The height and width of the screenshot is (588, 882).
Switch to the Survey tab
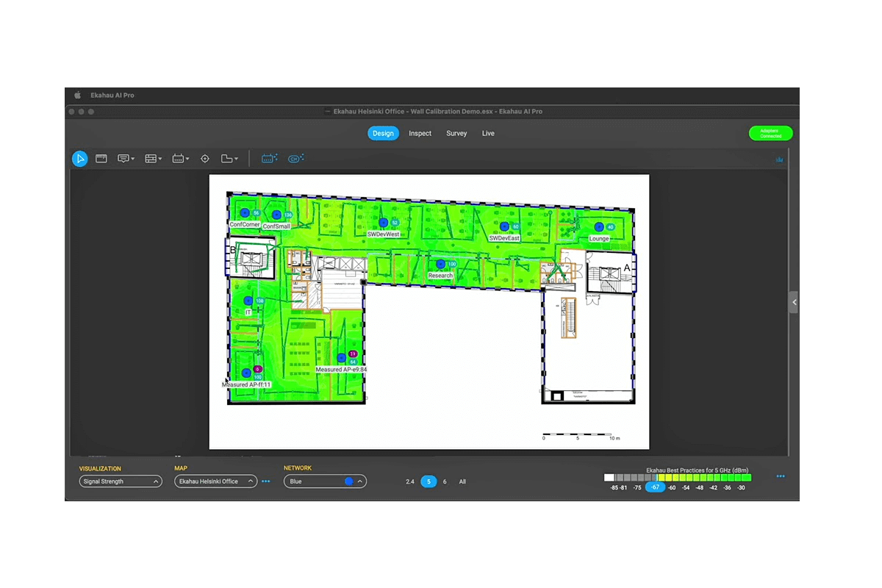[456, 134]
